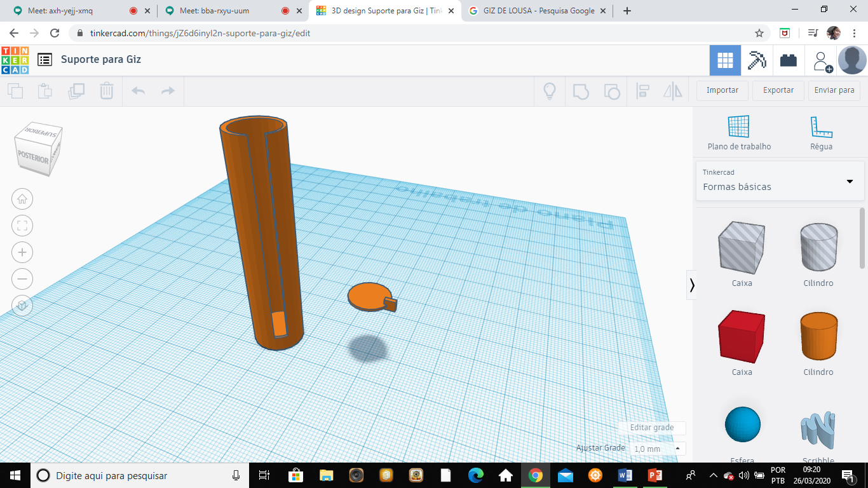This screenshot has width=868, height=488.
Task: Zoom in with the plus icon
Action: coord(22,252)
